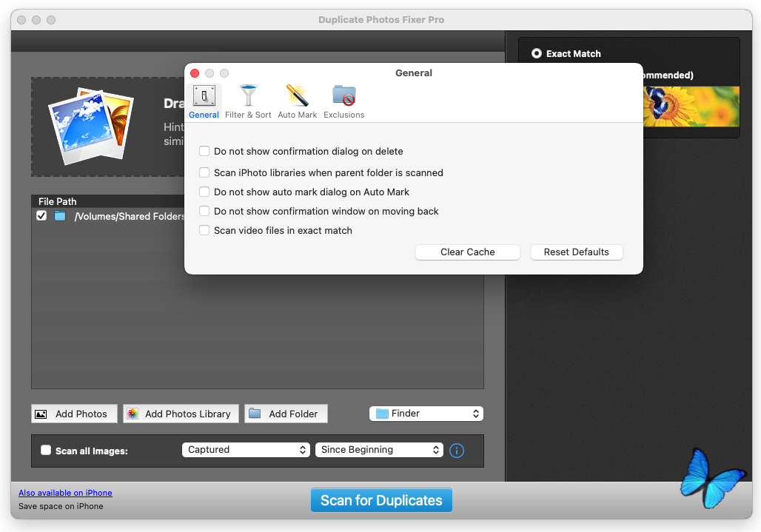
Task: Click the Save space on iPhone text
Action: [61, 506]
